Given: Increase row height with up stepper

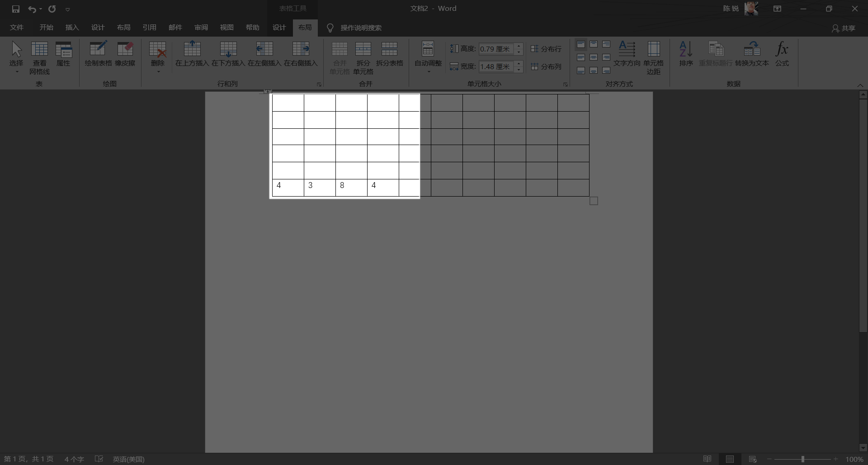Looking at the screenshot, I should [x=519, y=46].
